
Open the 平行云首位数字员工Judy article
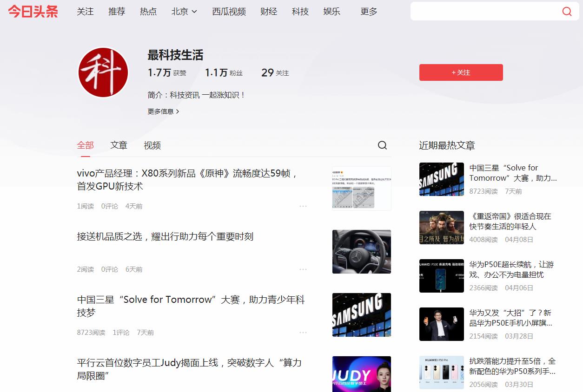coord(189,369)
